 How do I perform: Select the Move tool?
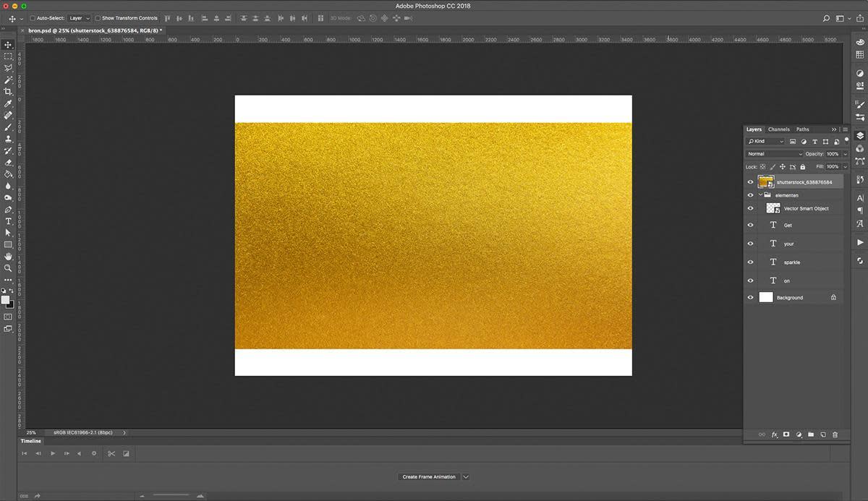coord(8,45)
